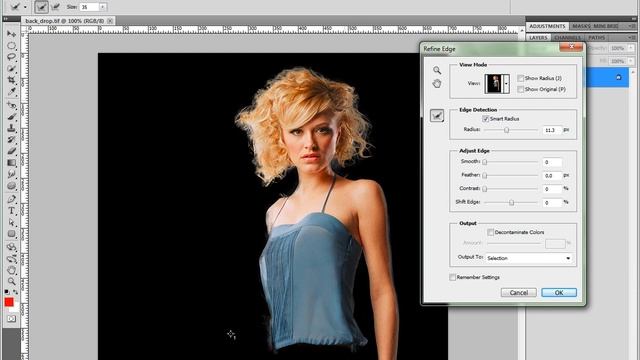
Task: Toggle Quick Mask mode button
Action: click(x=11, y=319)
